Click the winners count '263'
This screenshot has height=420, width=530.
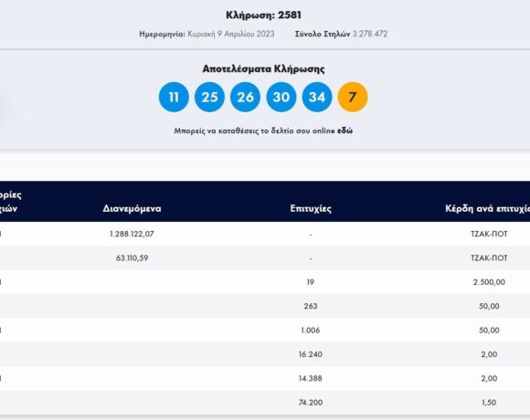tap(311, 306)
